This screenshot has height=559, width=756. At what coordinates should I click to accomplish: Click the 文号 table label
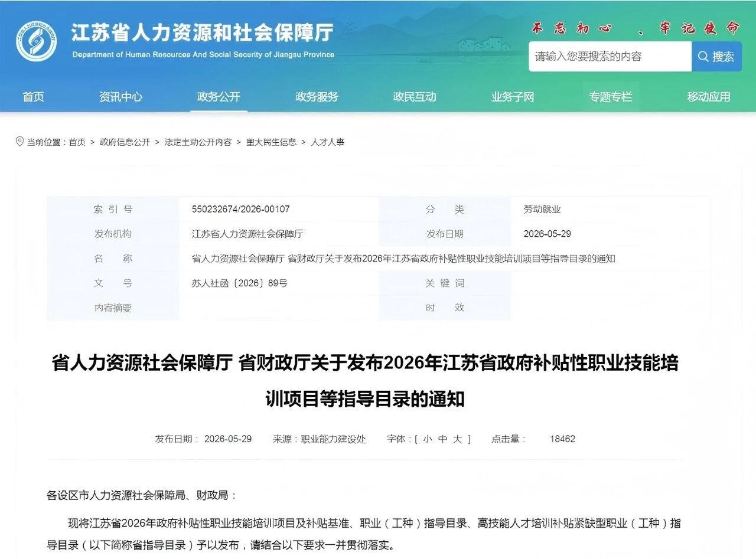pos(113,283)
